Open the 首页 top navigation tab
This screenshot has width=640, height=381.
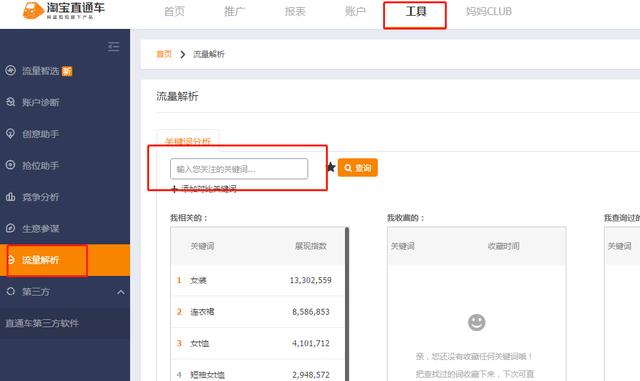(x=174, y=11)
